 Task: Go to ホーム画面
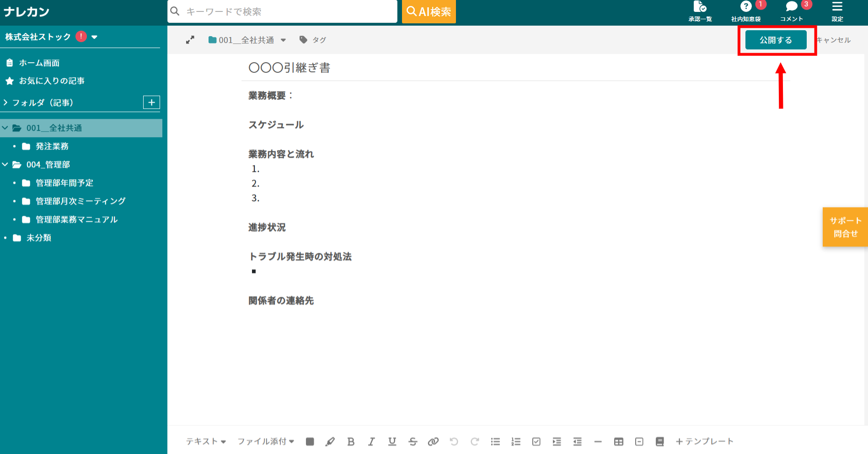click(x=39, y=63)
